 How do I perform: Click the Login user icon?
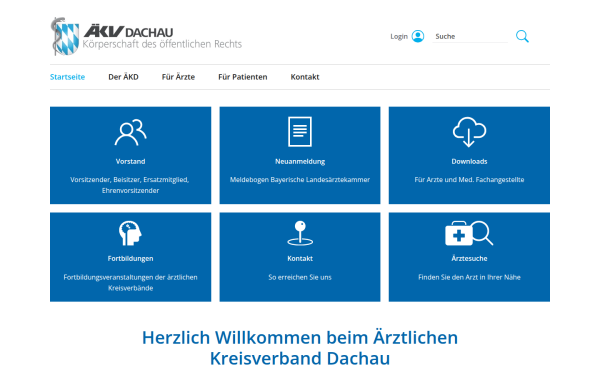(418, 36)
